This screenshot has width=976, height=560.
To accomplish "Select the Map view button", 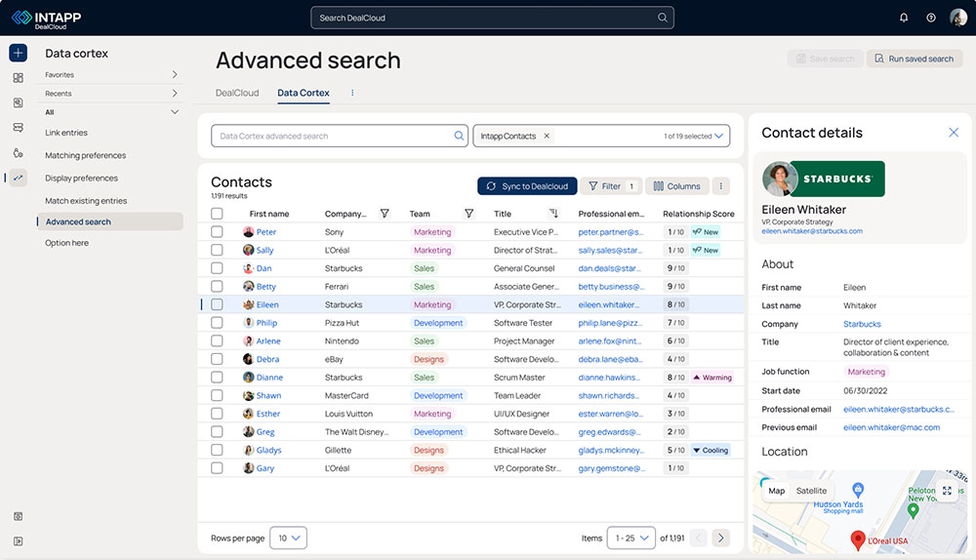I will (x=776, y=491).
